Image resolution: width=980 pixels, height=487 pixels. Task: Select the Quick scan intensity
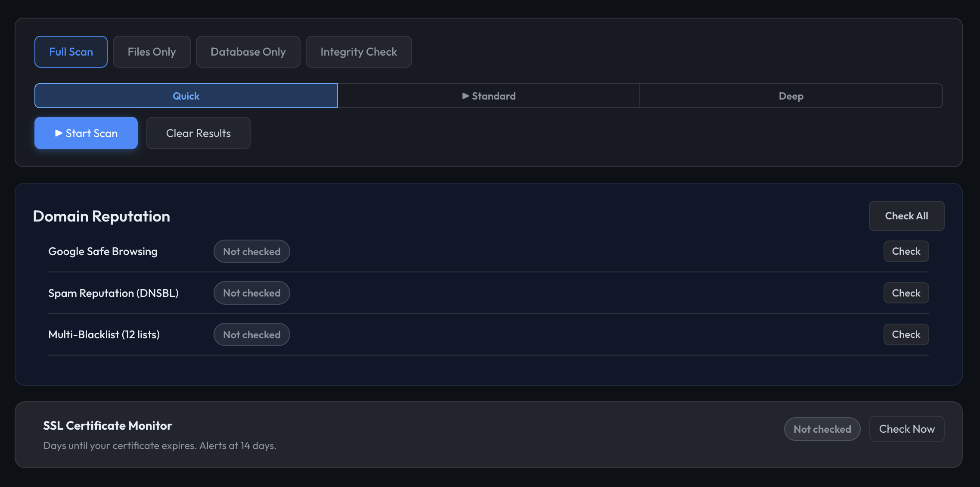point(186,96)
